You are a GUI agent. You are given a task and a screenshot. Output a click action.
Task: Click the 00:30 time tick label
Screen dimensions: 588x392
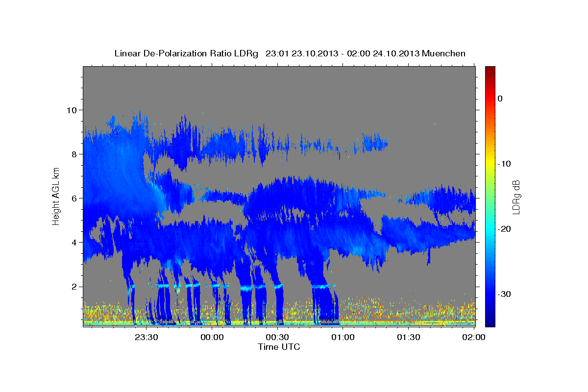tap(277, 337)
